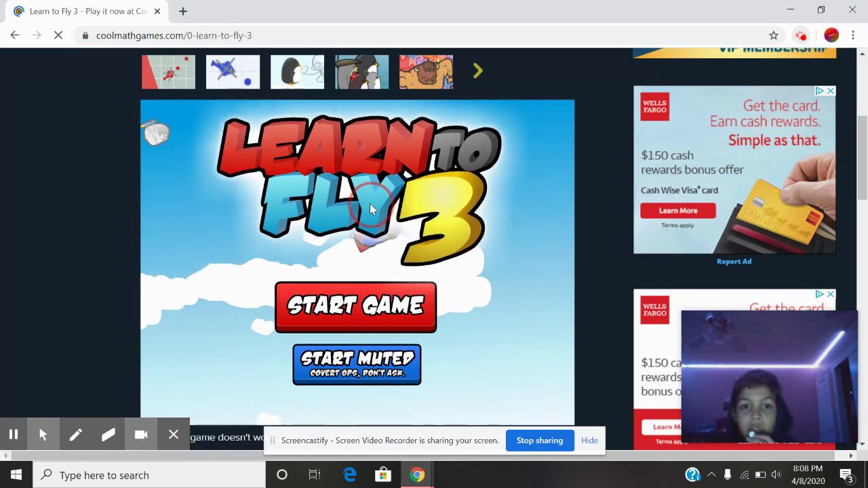Viewport: 868px width, 488px height.
Task: Open the Action Center notifications
Action: coord(847,475)
